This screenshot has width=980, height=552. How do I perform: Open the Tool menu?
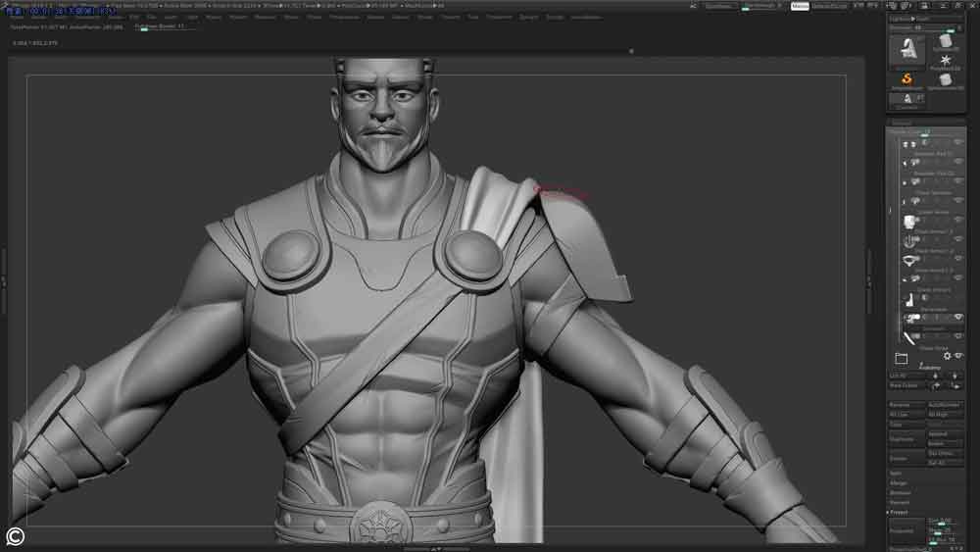click(x=473, y=18)
